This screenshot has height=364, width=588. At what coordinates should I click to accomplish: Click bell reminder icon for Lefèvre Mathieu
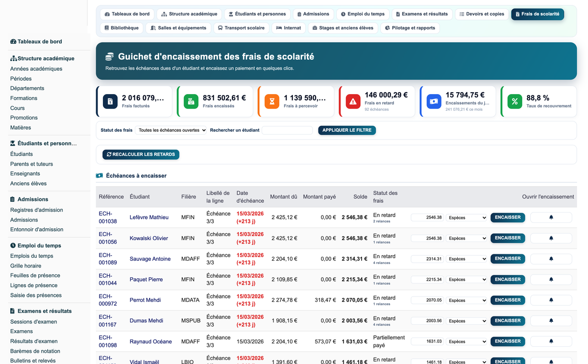(551, 218)
